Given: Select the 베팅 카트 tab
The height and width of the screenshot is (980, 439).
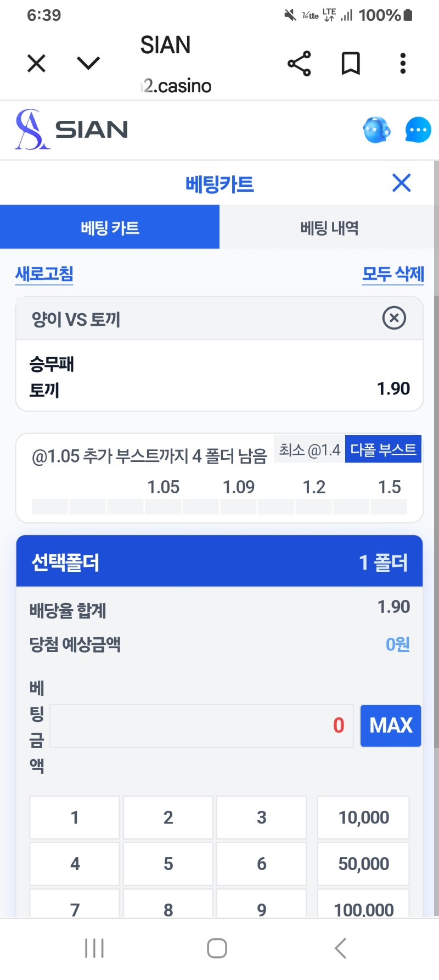Looking at the screenshot, I should click(110, 227).
